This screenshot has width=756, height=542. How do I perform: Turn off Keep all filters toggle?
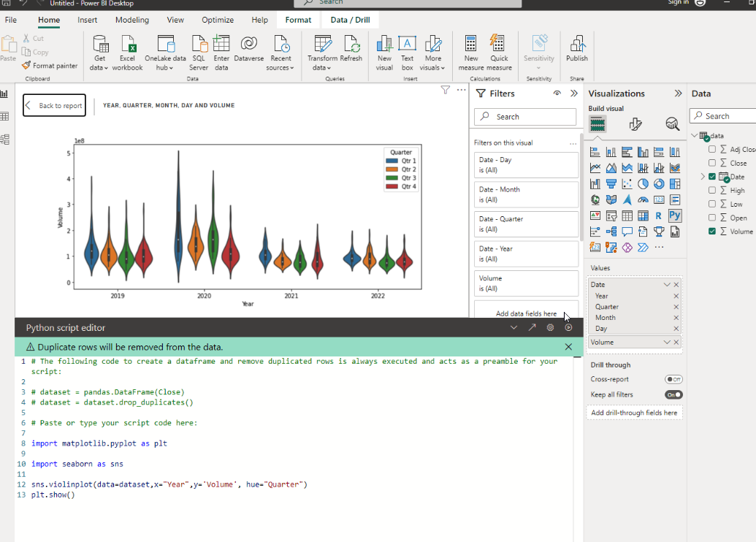click(x=673, y=394)
